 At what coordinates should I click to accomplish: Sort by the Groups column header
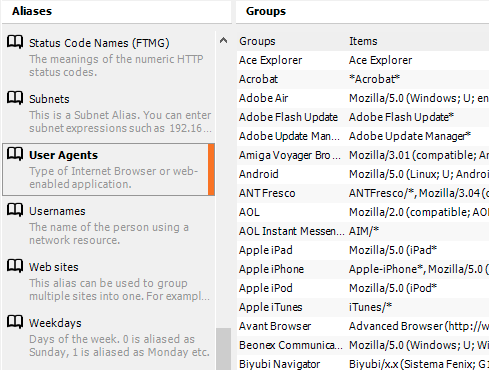(x=257, y=41)
